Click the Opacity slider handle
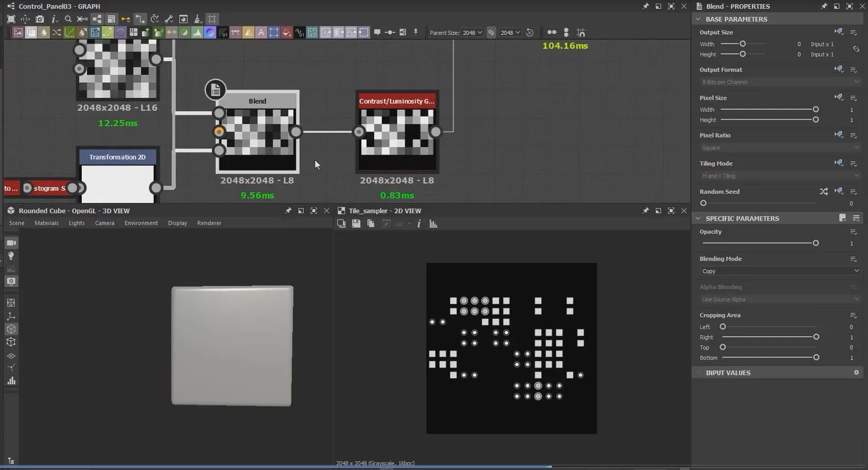This screenshot has height=470, width=868. point(815,243)
